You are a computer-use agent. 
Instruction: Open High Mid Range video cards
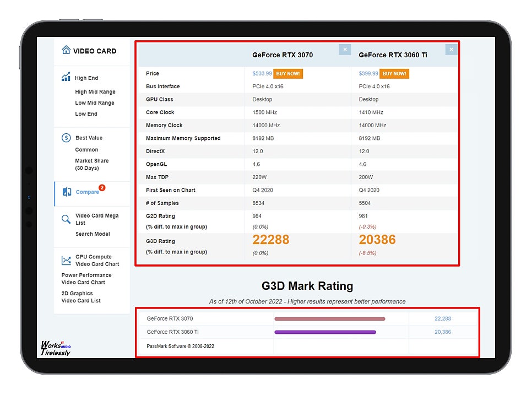click(x=95, y=91)
